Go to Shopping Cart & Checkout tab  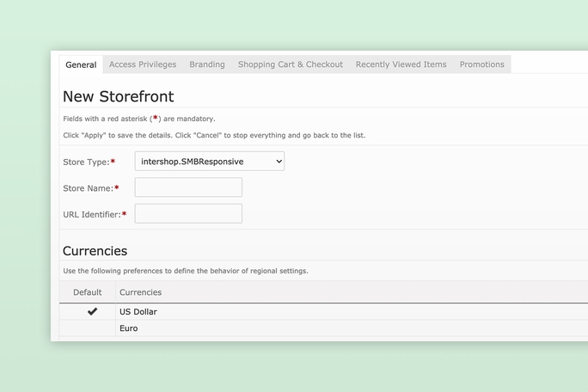[x=291, y=64]
